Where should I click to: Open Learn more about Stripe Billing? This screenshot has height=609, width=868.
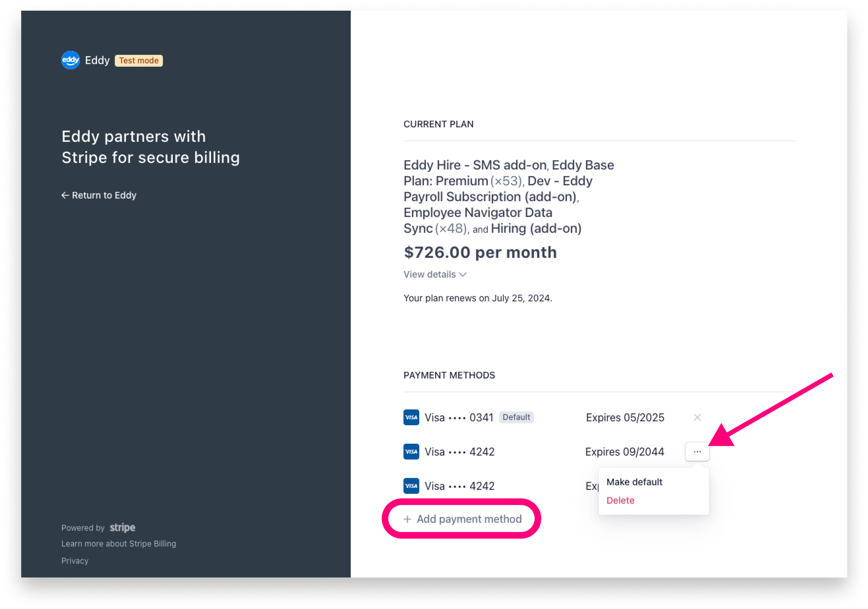click(119, 544)
